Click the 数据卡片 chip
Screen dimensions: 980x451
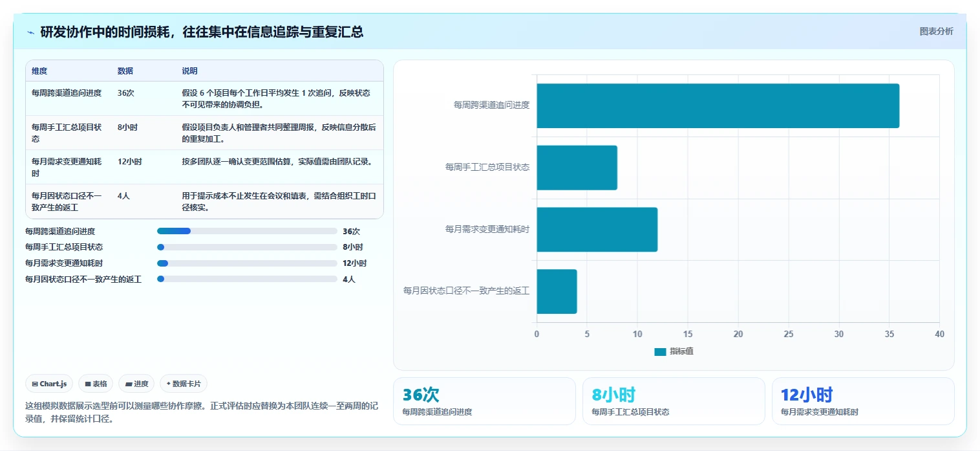(x=184, y=384)
